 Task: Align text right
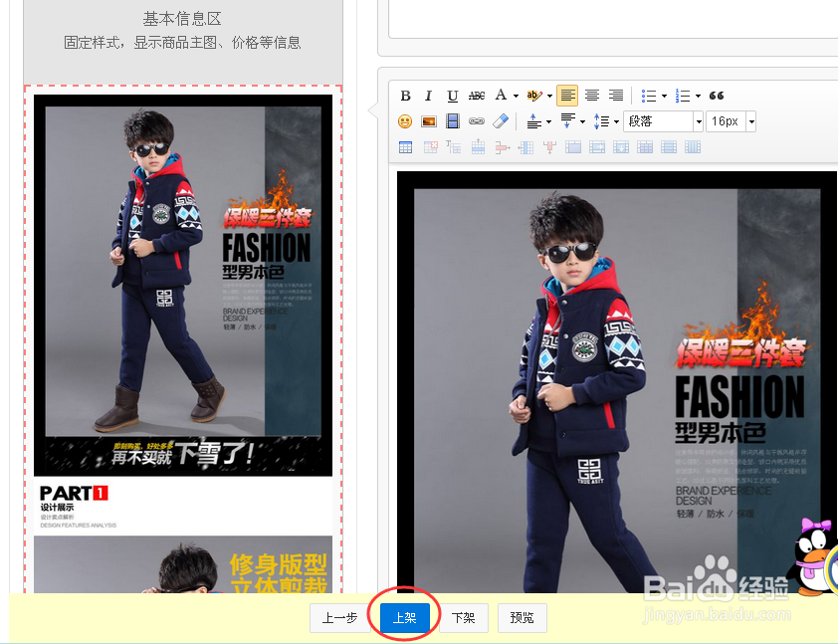[616, 96]
